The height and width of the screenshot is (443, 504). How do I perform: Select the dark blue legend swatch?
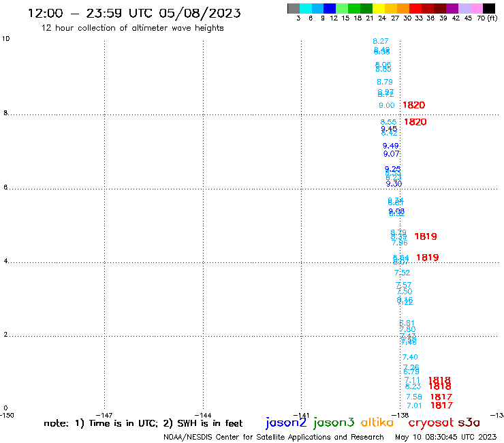coord(330,8)
